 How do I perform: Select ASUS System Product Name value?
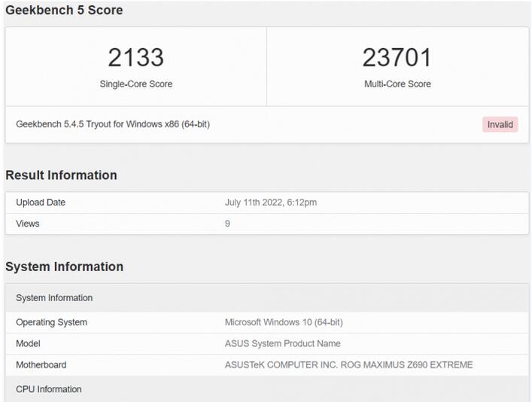point(283,343)
